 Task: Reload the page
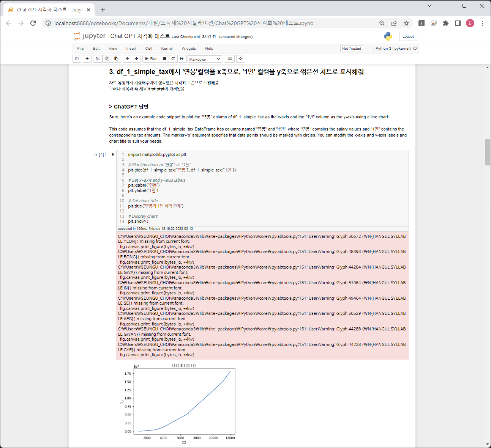pyautogui.click(x=33, y=23)
